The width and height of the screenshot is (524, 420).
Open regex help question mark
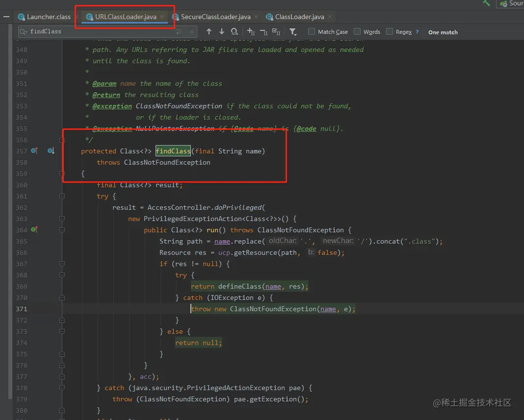pos(417,32)
